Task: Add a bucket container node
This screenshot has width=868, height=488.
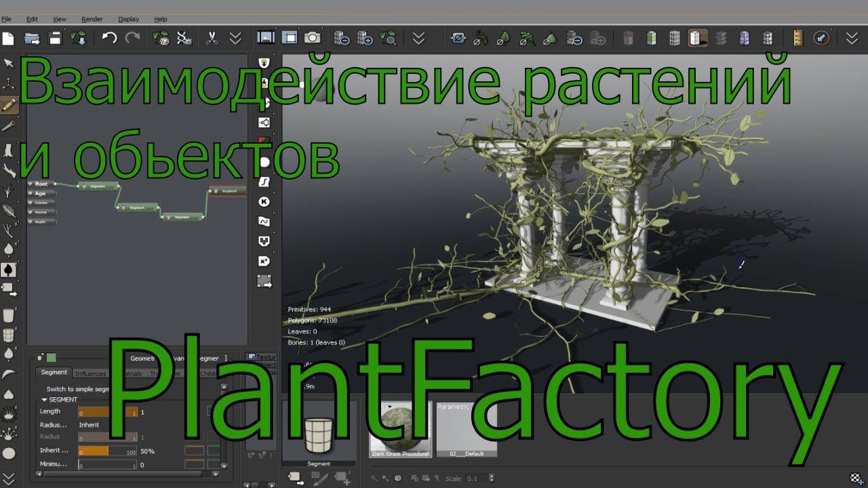Action: coord(9,315)
